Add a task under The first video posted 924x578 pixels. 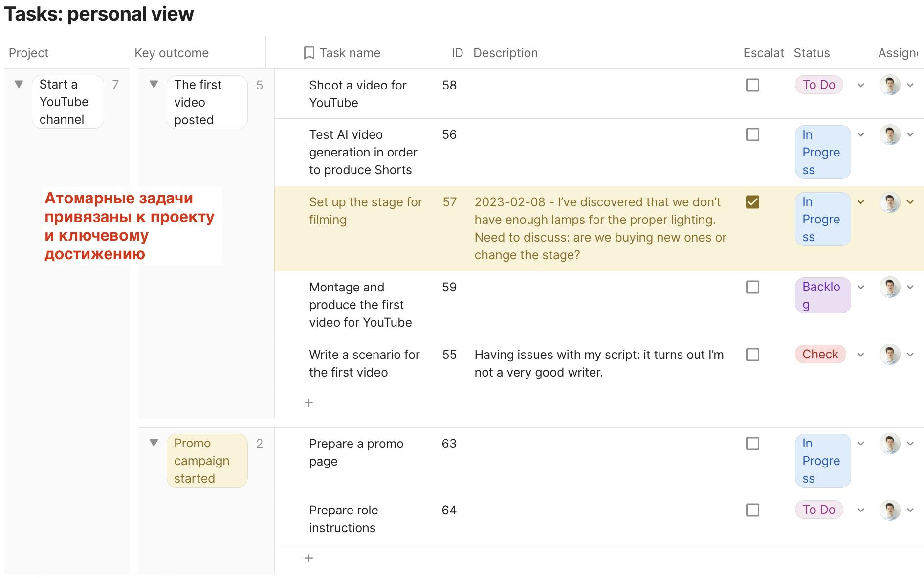pos(308,403)
